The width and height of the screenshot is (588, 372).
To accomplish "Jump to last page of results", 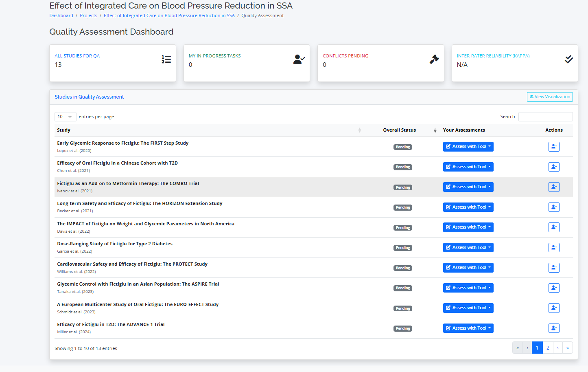I will [567, 348].
